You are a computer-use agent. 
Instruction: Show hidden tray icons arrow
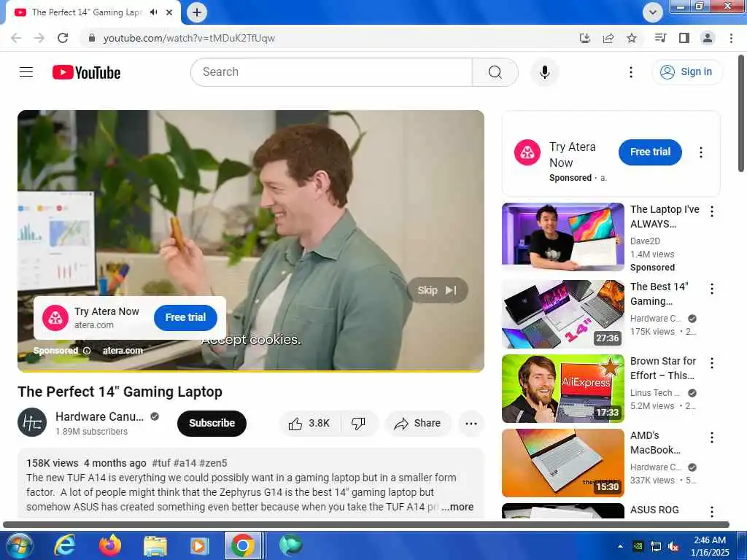(x=620, y=546)
